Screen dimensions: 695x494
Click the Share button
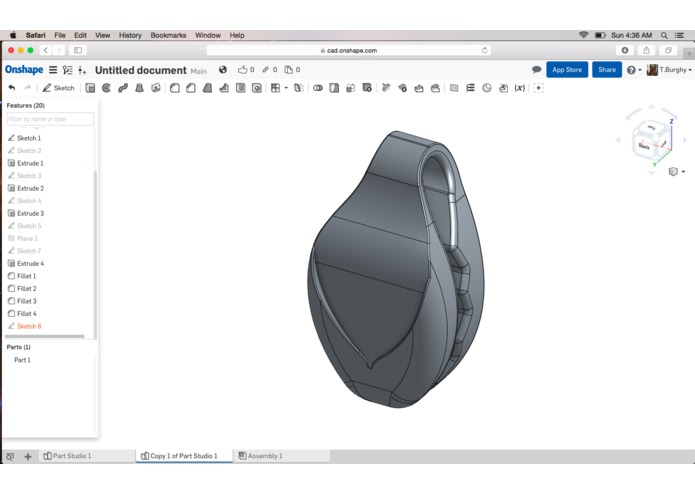(607, 70)
